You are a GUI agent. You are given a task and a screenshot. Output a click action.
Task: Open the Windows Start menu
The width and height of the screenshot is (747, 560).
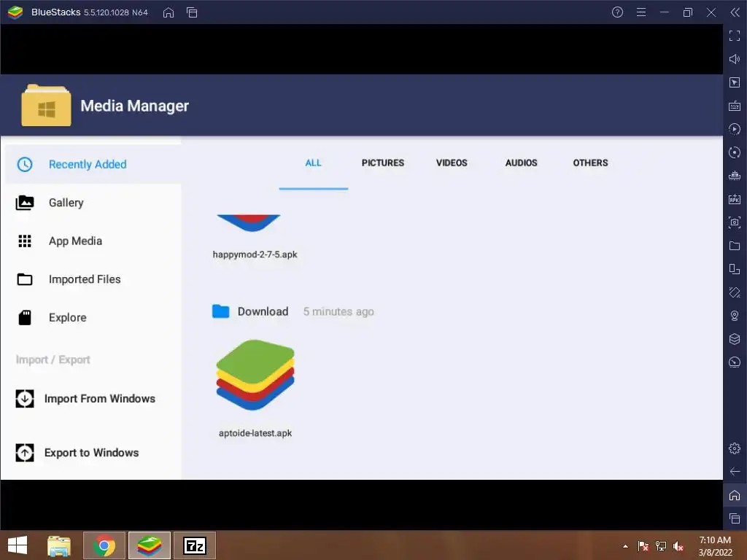click(18, 545)
